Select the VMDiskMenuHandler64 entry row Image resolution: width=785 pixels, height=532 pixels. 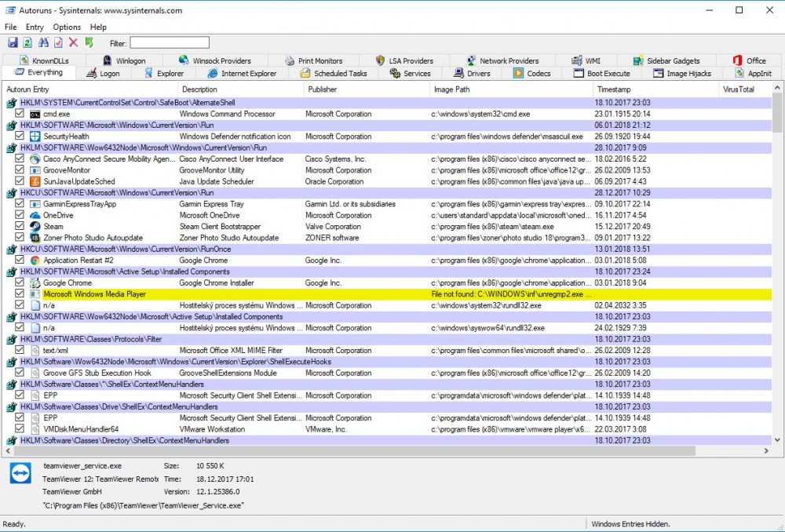pos(81,429)
